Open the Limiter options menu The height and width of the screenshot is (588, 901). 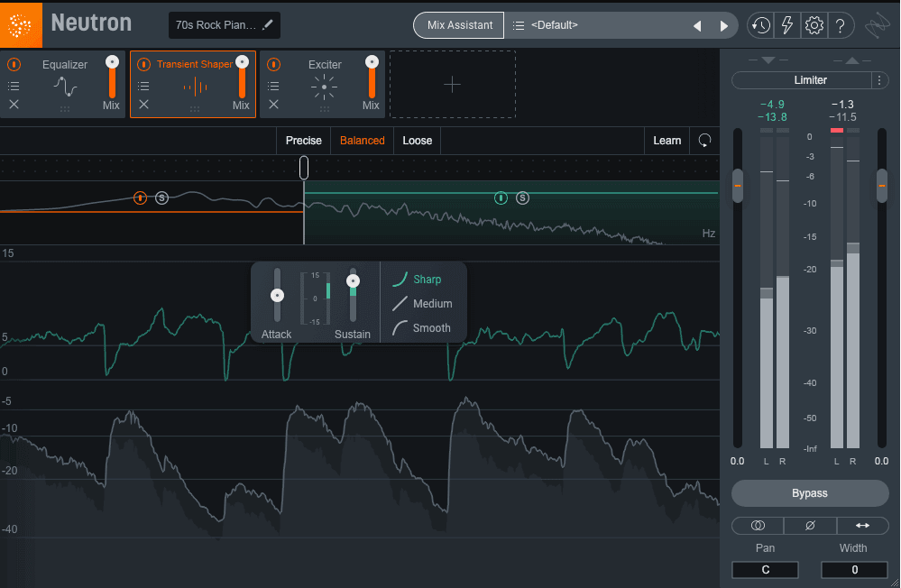[879, 80]
